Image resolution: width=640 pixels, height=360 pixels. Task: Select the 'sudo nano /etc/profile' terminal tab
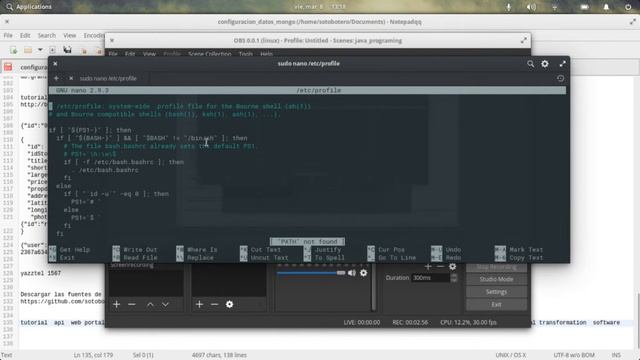(108, 78)
